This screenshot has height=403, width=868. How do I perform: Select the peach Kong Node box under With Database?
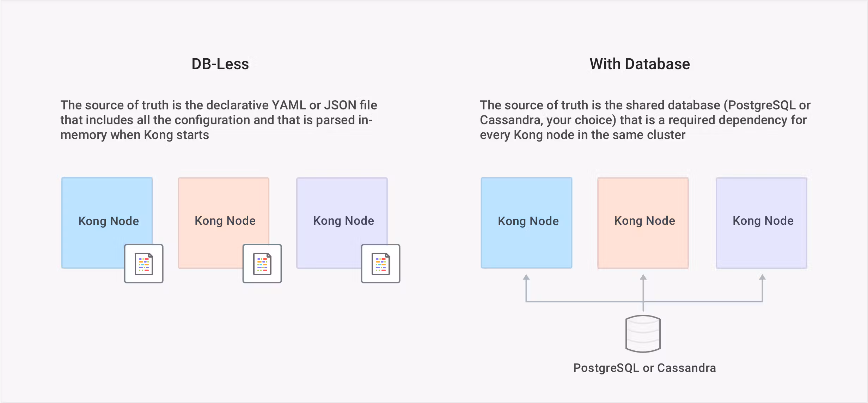pos(643,223)
